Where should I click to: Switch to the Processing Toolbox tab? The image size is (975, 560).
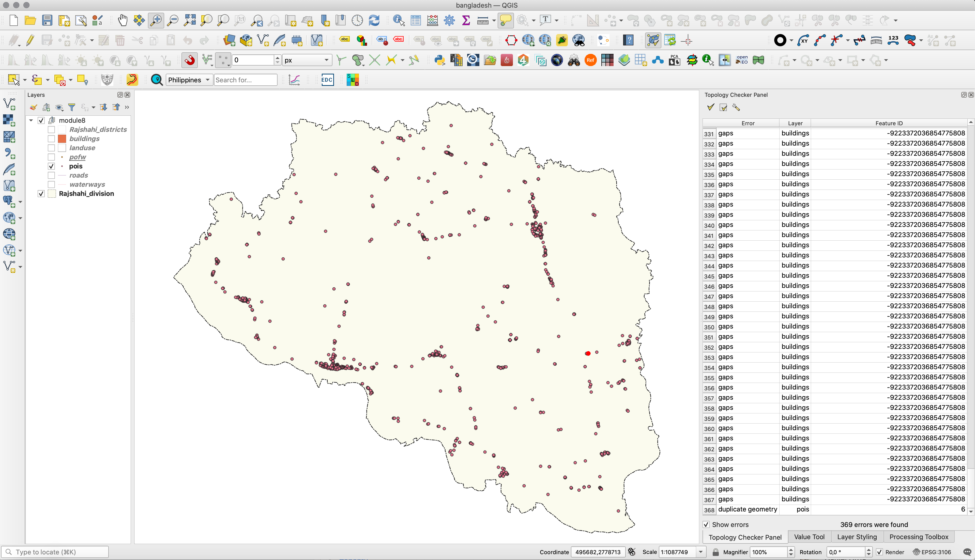pos(918,537)
